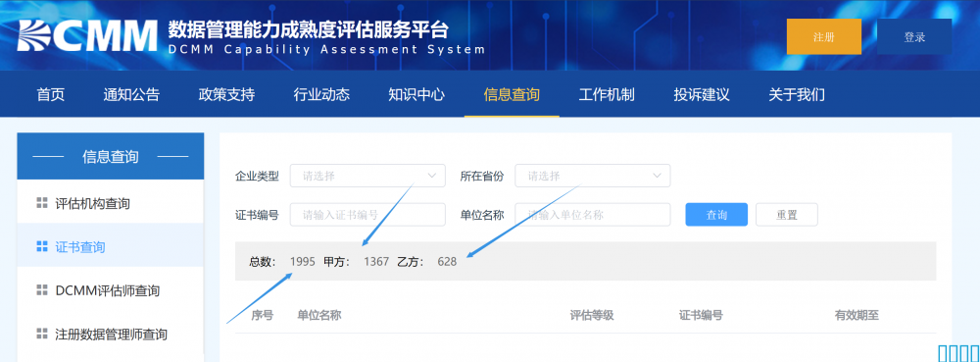Focus the 单位名称 input field
Image resolution: width=980 pixels, height=362 pixels.
[593, 215]
